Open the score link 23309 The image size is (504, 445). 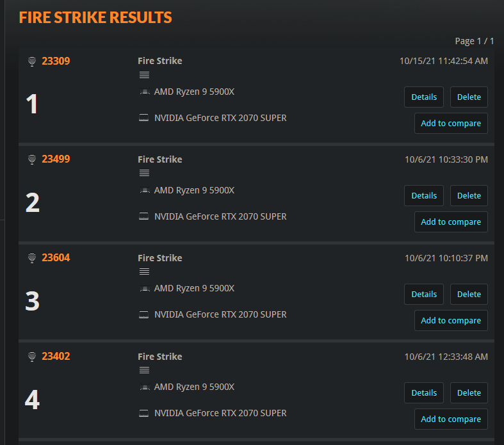point(56,61)
